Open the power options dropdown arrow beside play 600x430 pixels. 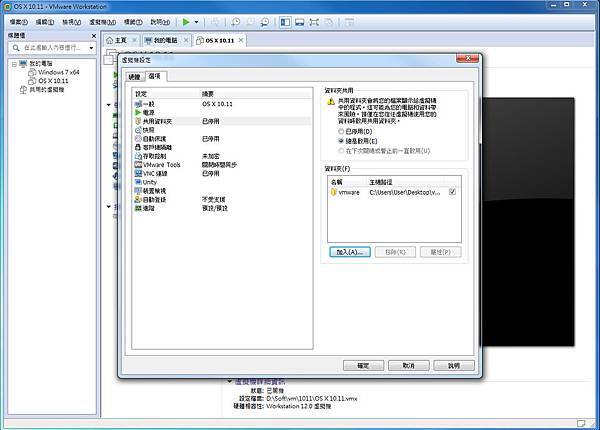[196, 22]
